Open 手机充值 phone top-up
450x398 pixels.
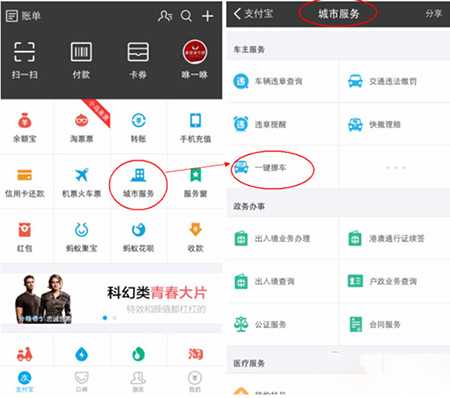(x=195, y=128)
